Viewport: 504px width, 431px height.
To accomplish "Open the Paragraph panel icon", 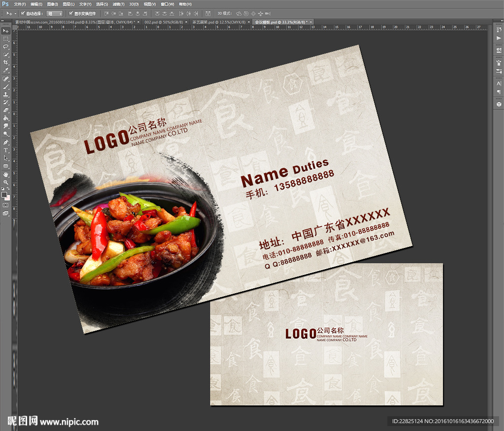I will [x=499, y=92].
